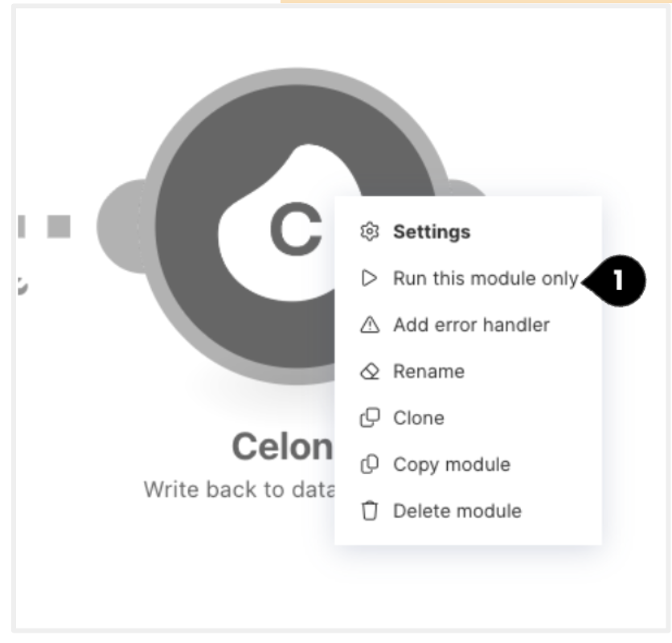Select the "Copy module" text entry
672x643 pixels.
click(x=451, y=465)
